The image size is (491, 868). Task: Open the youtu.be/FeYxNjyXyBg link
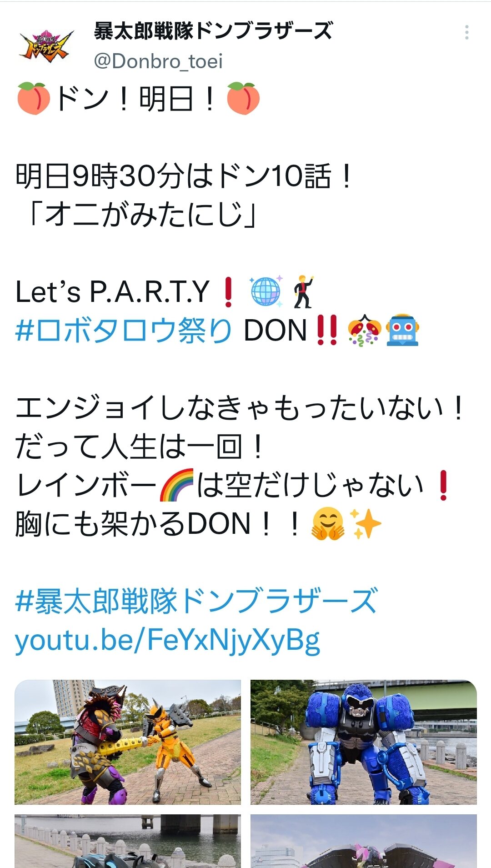pyautogui.click(x=167, y=640)
